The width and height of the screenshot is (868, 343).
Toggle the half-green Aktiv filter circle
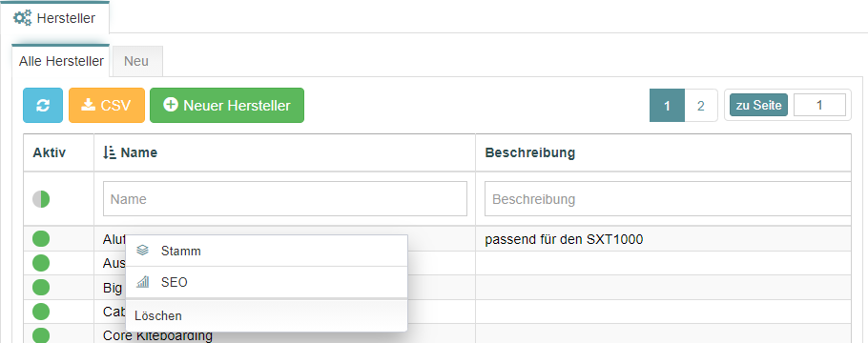(41, 199)
